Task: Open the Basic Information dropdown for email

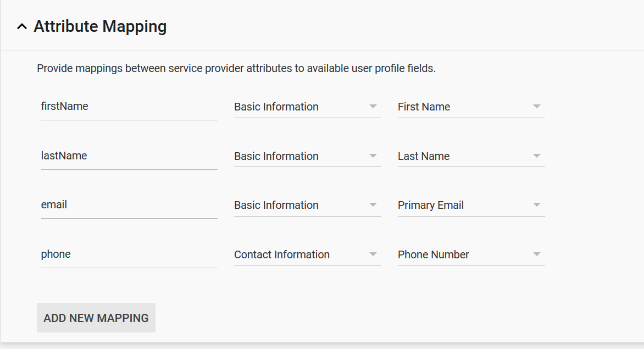Action: pyautogui.click(x=307, y=205)
